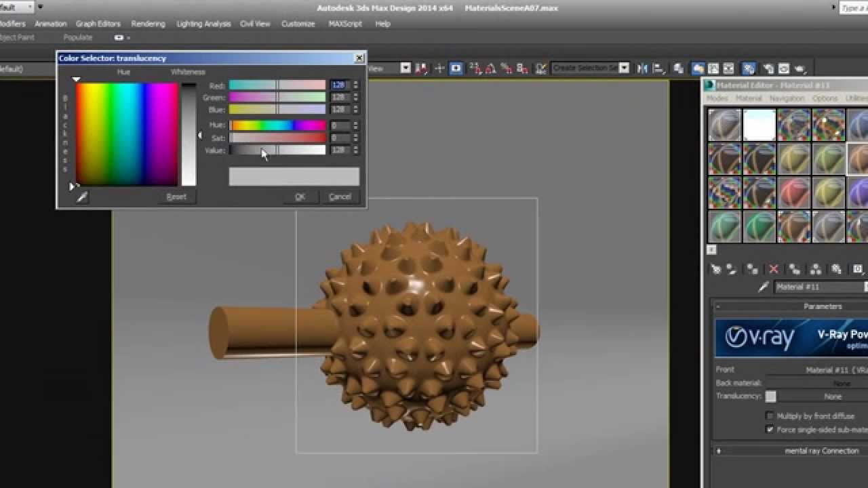Open Material Editor Navigation menu
This screenshot has width=868, height=488.
pos(787,99)
